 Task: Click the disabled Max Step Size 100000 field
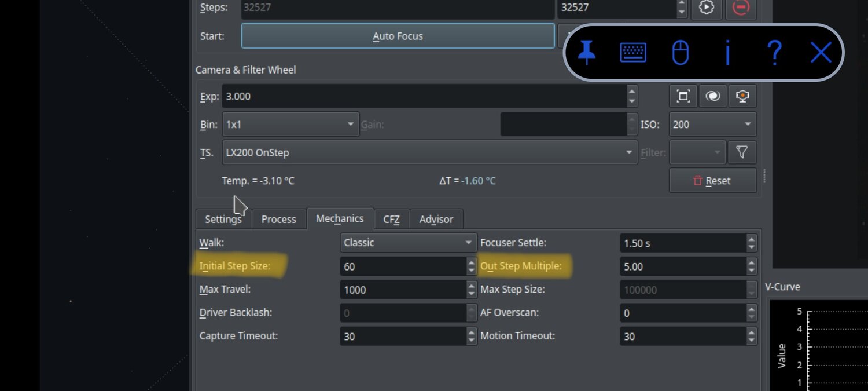coord(683,290)
